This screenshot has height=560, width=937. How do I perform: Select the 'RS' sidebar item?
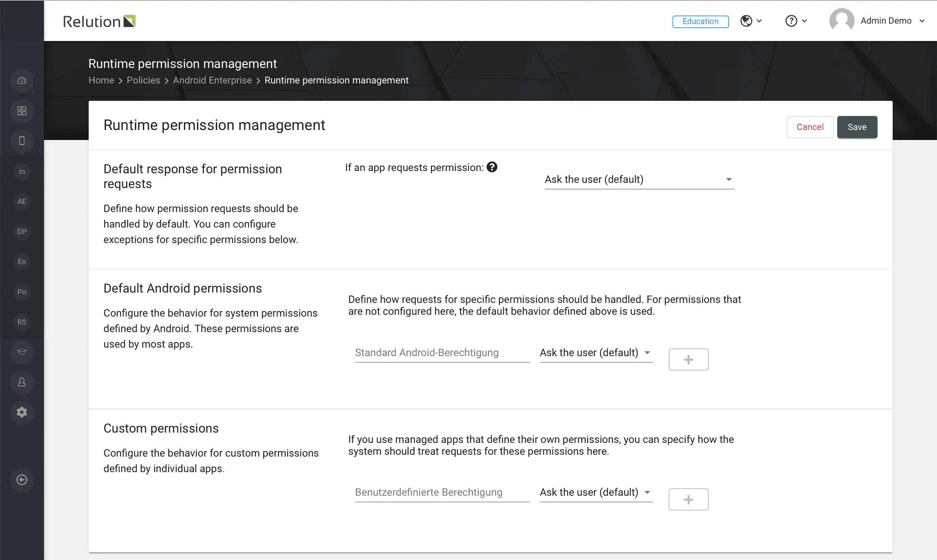pos(22,322)
